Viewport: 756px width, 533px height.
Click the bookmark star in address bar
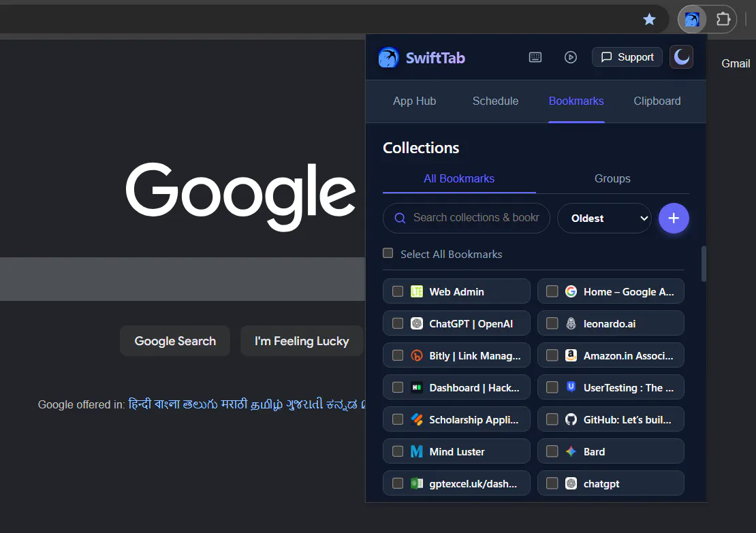coord(650,19)
